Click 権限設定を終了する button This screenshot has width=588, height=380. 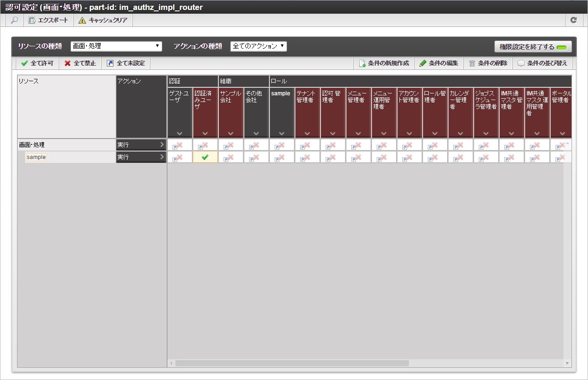point(533,47)
